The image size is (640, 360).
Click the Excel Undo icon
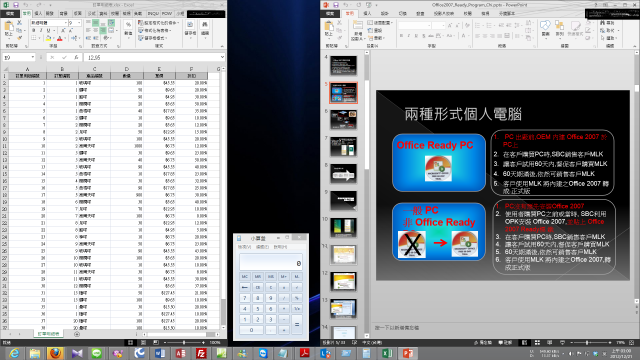[25, 5]
